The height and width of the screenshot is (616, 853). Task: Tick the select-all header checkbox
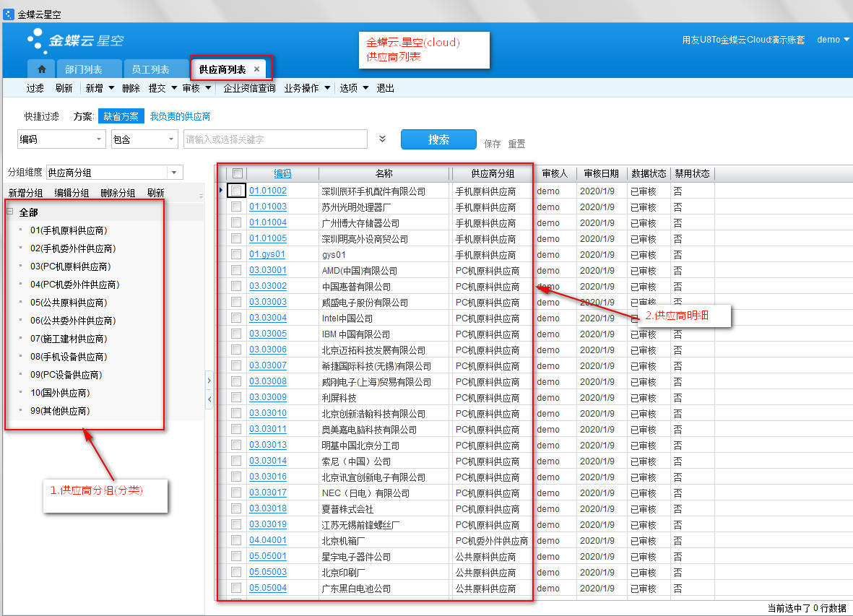237,173
